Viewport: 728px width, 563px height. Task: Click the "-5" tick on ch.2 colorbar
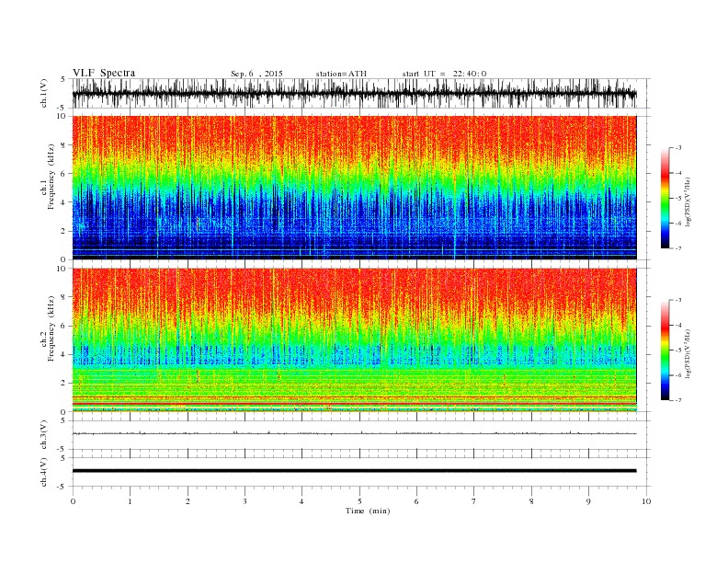pyautogui.click(x=678, y=350)
